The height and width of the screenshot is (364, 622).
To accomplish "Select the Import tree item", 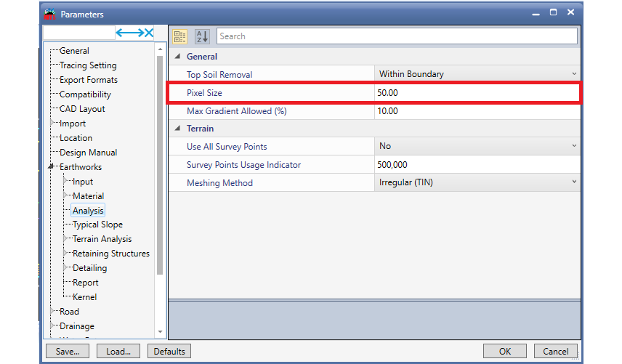I will [x=73, y=124].
